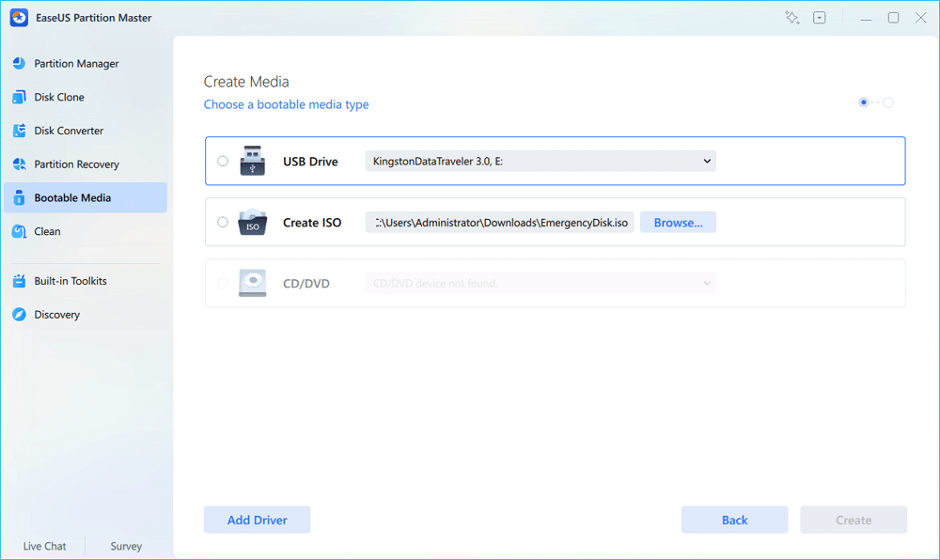Click the Browse... button
The image size is (940, 560).
(x=678, y=222)
